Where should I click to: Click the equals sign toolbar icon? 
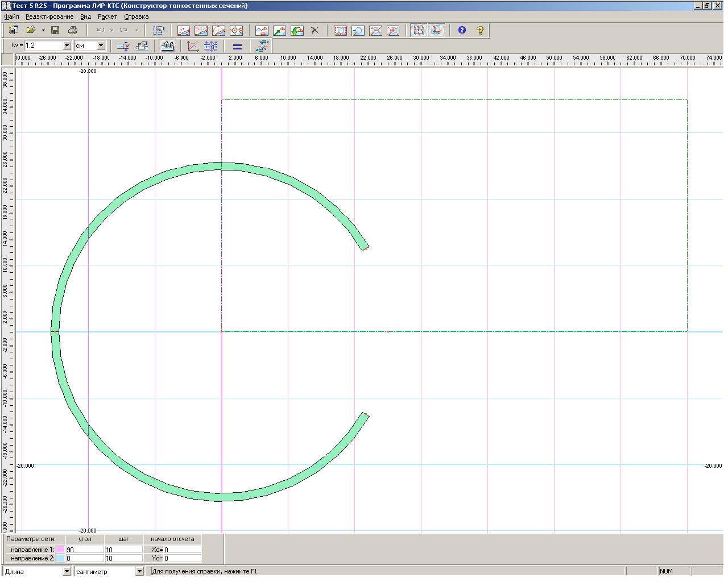pos(237,46)
